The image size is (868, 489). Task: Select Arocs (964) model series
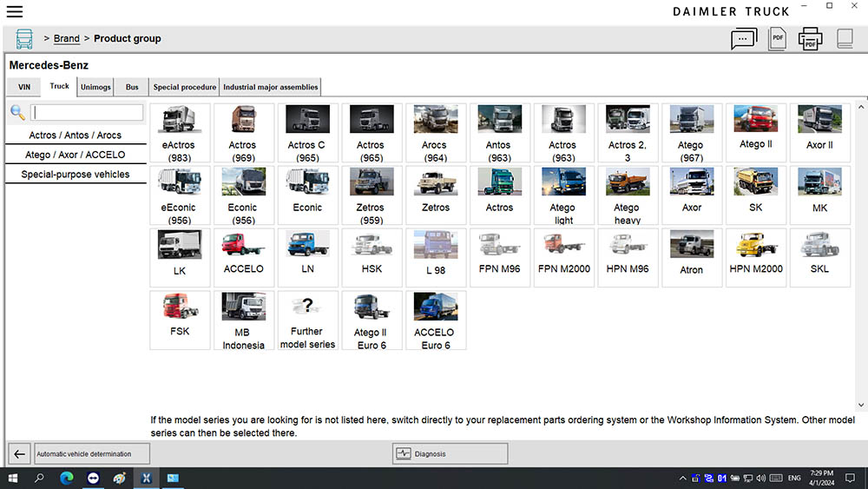tap(436, 133)
